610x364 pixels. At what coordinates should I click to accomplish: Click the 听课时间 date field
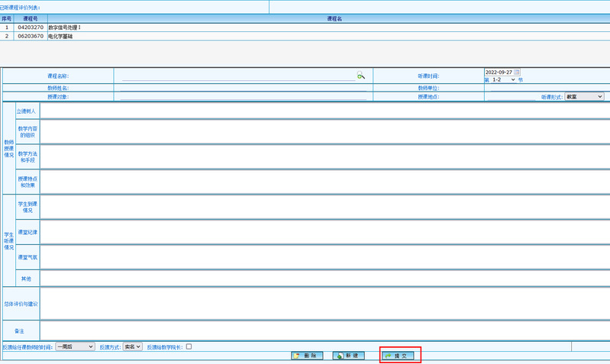(498, 72)
